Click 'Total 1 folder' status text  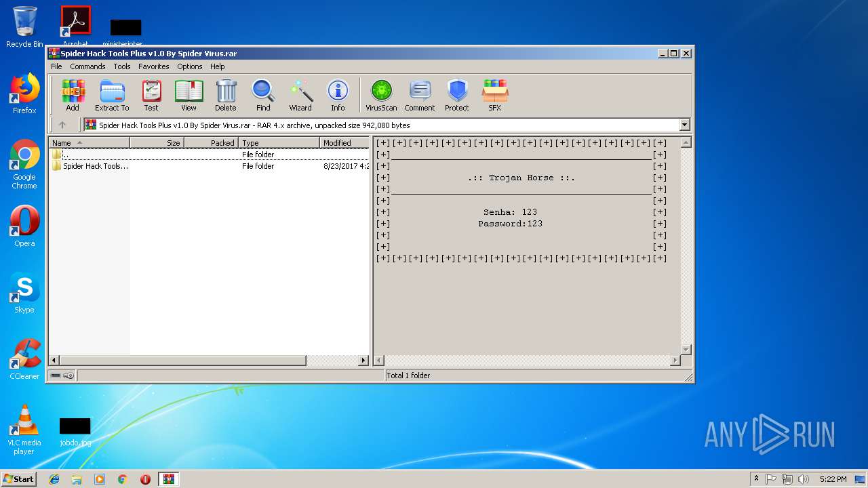point(408,375)
